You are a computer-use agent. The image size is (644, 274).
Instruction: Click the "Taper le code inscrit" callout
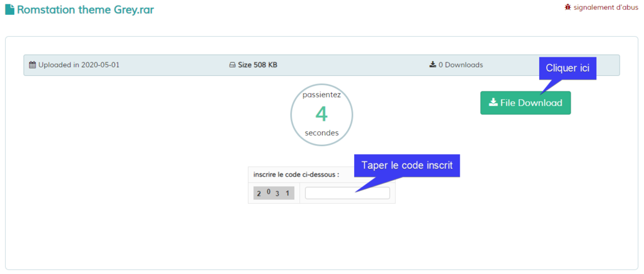pos(407,165)
